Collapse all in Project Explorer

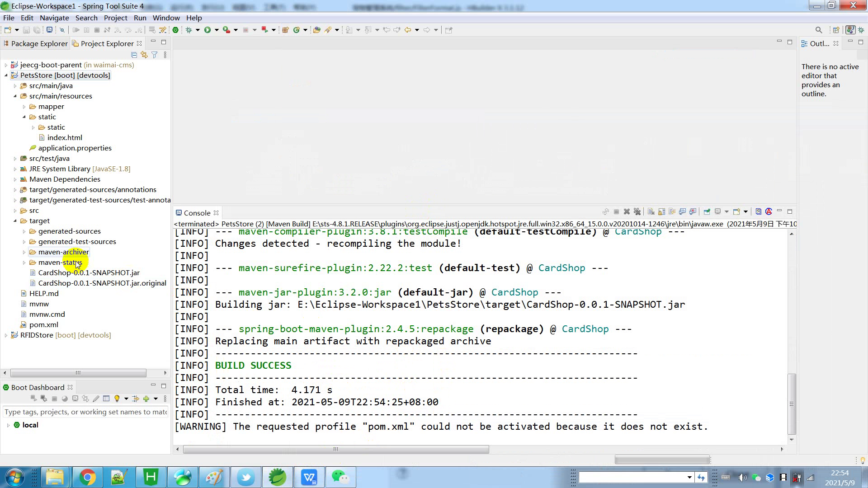(134, 55)
